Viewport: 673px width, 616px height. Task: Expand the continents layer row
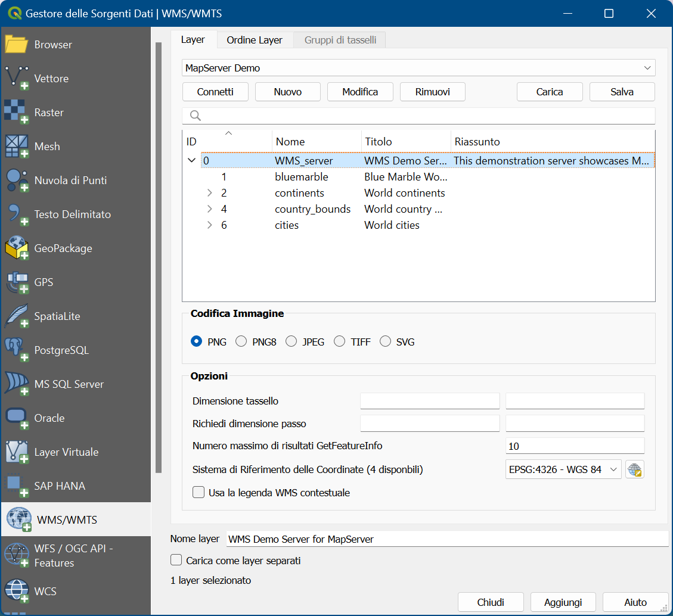pyautogui.click(x=209, y=193)
